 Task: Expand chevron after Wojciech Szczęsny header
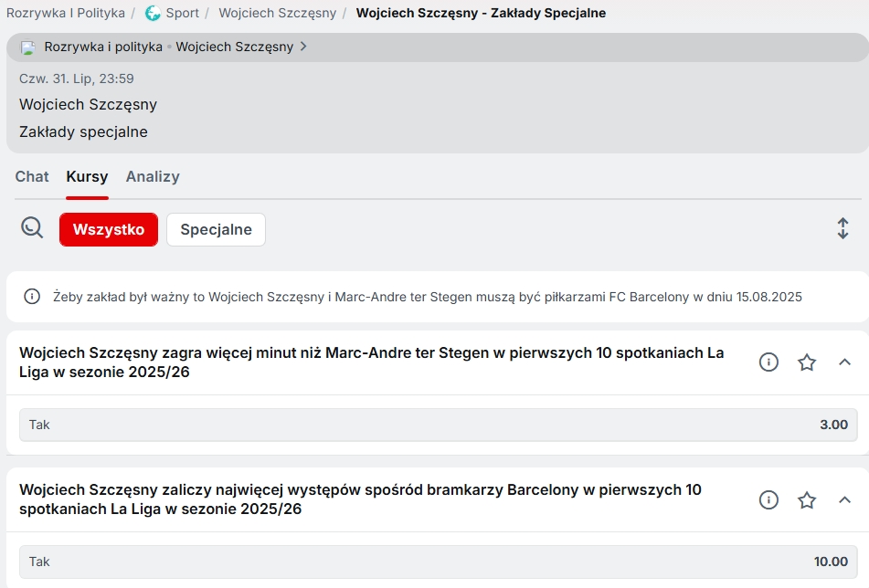click(303, 47)
